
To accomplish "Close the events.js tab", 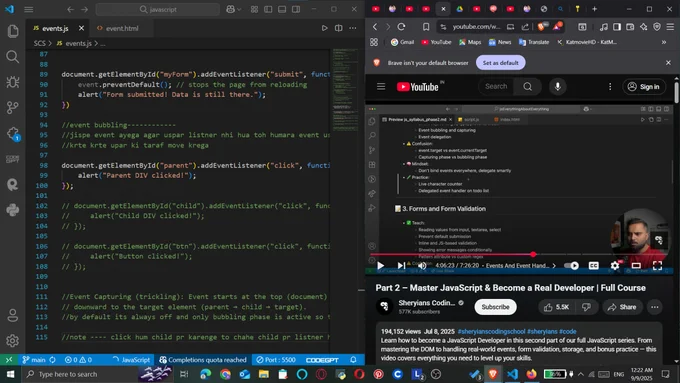I will (81, 28).
